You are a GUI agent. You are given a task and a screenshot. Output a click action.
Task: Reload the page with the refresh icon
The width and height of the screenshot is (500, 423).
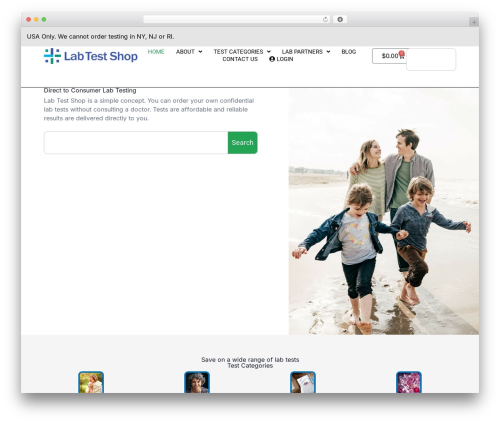pos(325,20)
